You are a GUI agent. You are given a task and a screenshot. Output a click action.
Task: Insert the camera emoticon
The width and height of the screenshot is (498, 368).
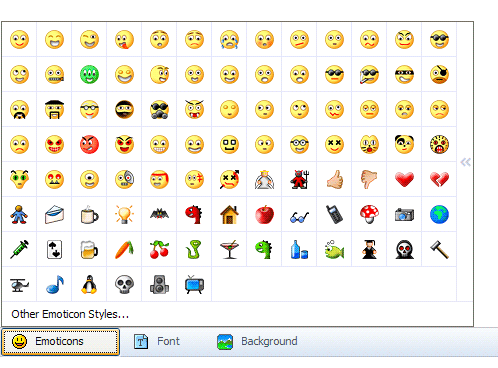pyautogui.click(x=404, y=214)
